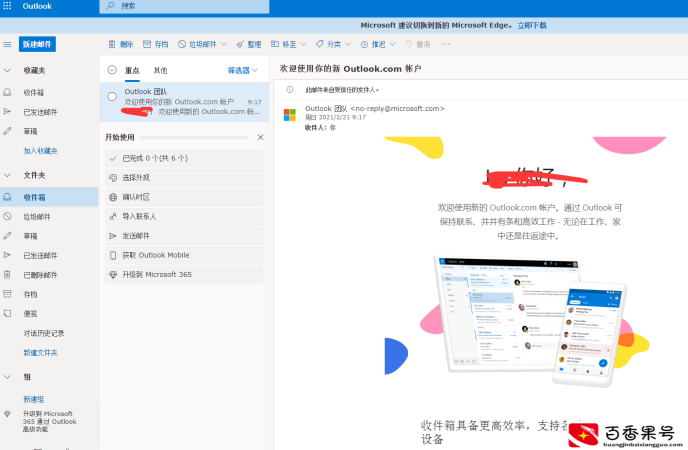The height and width of the screenshot is (450, 688).
Task: Open Upgrade to Microsoft 365 premium link
Action: click(x=50, y=421)
